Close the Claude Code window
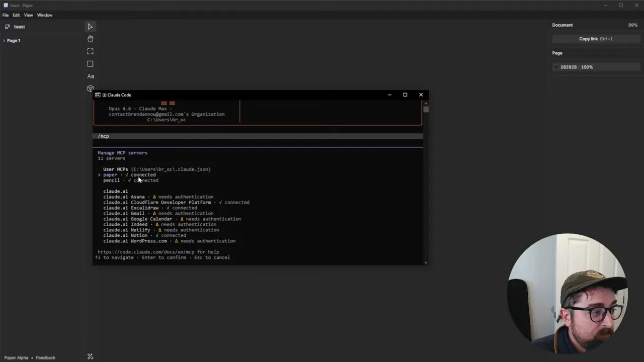This screenshot has height=362, width=644. click(421, 95)
